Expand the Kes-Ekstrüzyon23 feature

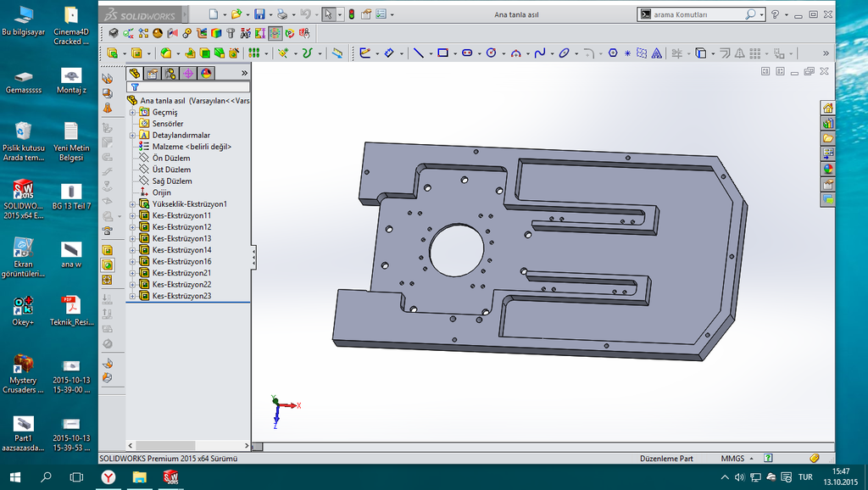click(x=132, y=296)
